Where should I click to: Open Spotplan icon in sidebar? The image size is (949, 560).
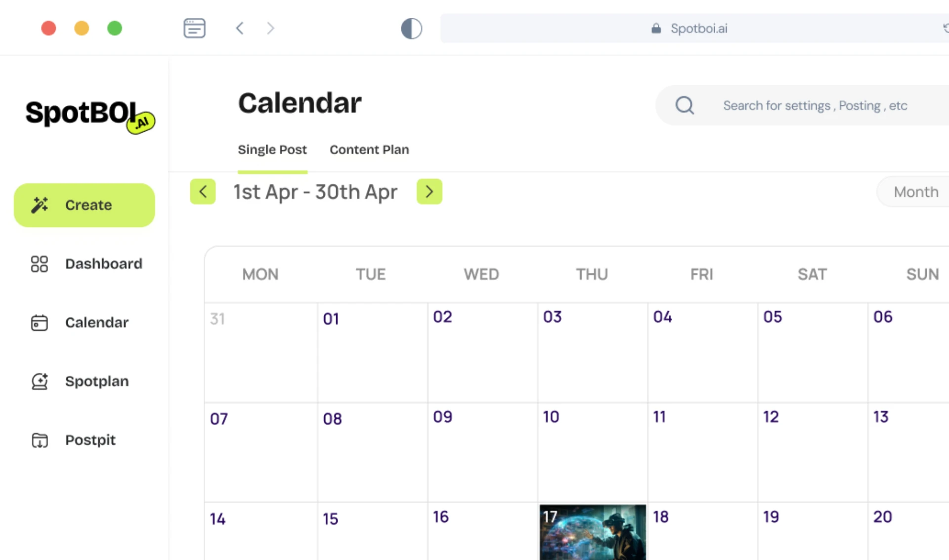[40, 382]
